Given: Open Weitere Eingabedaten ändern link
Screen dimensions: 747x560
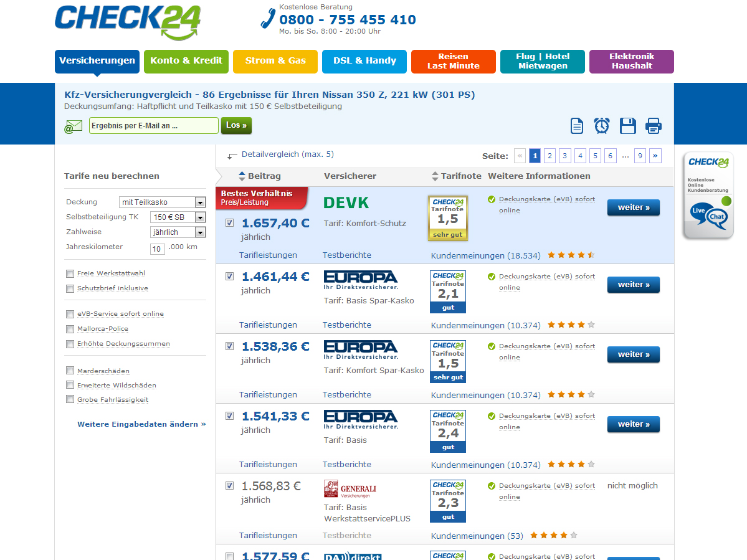Looking at the screenshot, I should pos(141,424).
